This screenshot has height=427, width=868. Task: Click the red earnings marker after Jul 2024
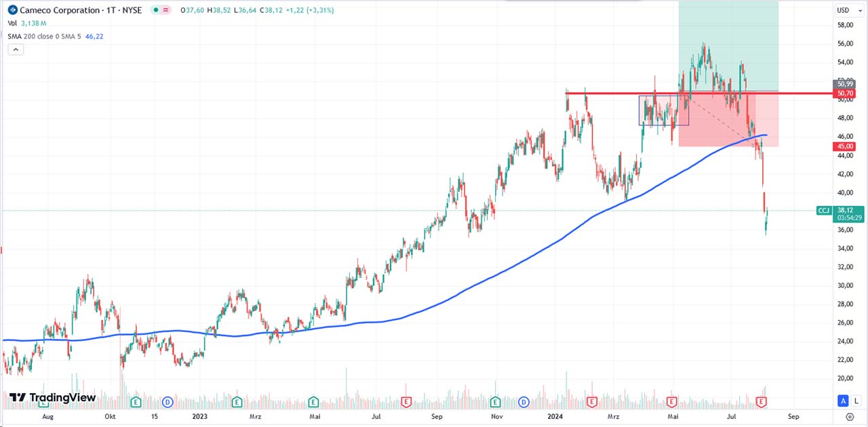point(761,402)
